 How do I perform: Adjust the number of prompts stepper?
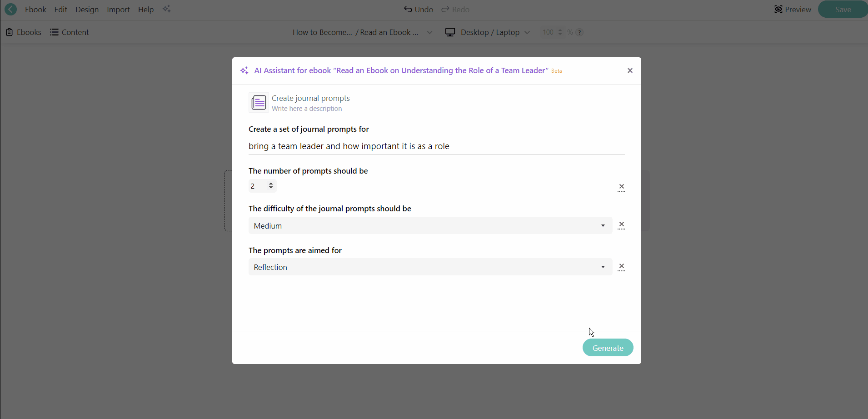271,186
